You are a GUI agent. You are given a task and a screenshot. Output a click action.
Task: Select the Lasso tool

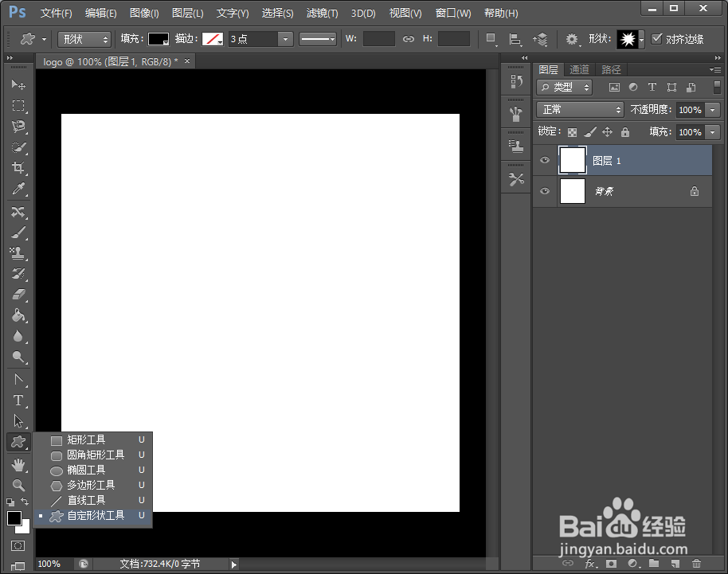(18, 127)
